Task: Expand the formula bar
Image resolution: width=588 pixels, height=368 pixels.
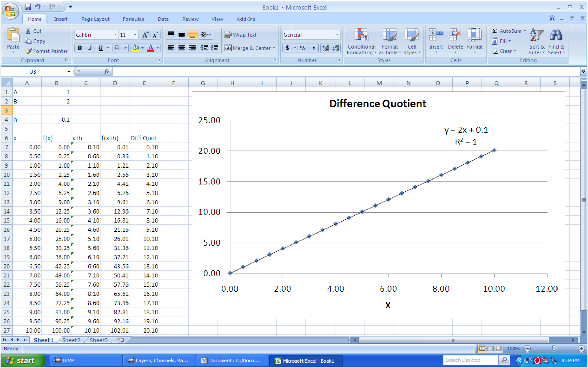Action: click(x=583, y=71)
